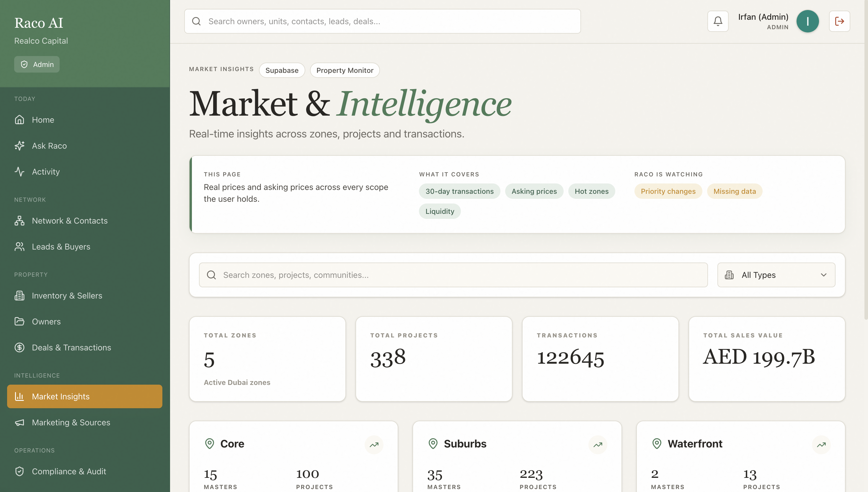Click the location pin on Waterfront card
The height and width of the screenshot is (492, 868).
[x=657, y=444]
